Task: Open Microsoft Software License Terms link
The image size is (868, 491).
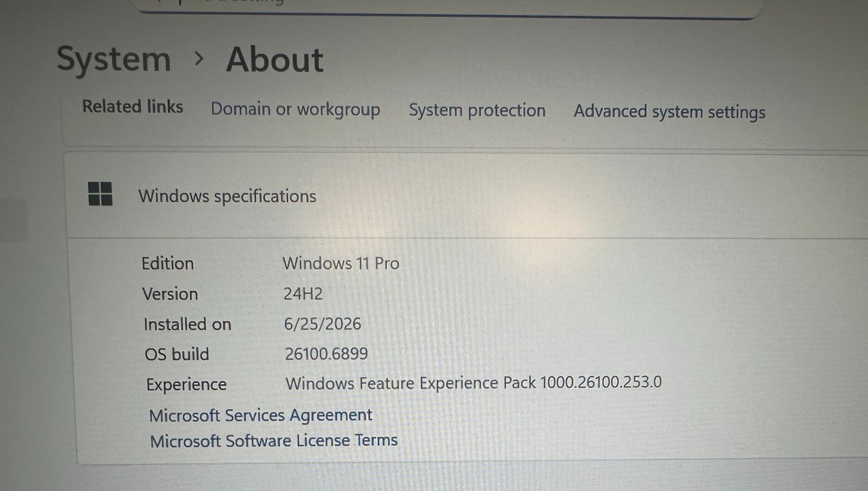Action: (273, 440)
